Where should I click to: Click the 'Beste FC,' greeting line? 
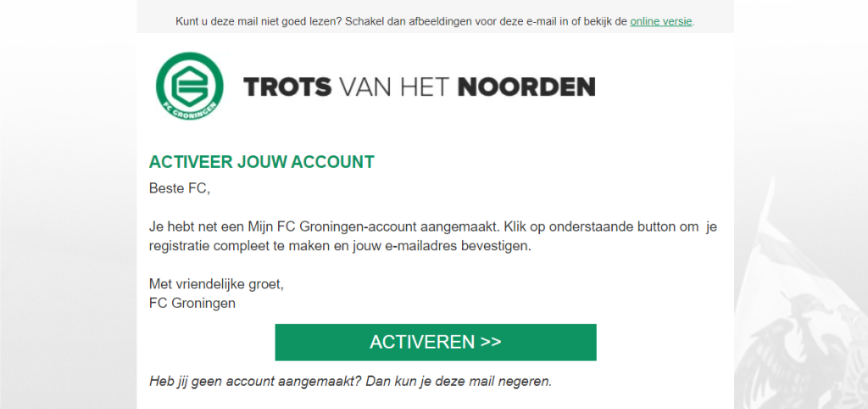pos(180,188)
